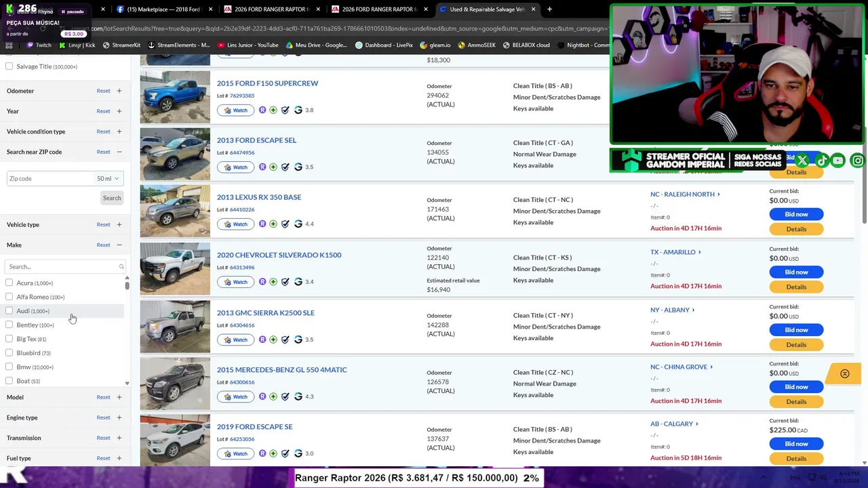Switch to the second 2026 Ford Ranger Raptor tab

[x=380, y=9]
